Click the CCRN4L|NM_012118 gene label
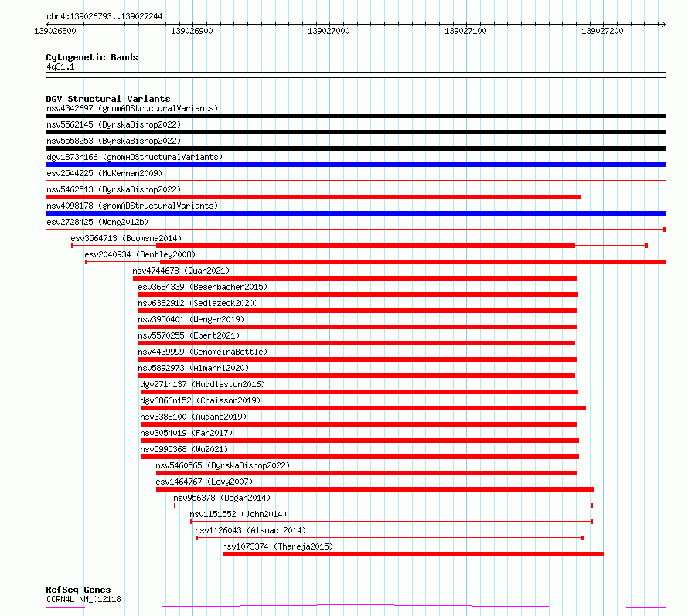The height and width of the screenshot is (616, 688). click(83, 599)
